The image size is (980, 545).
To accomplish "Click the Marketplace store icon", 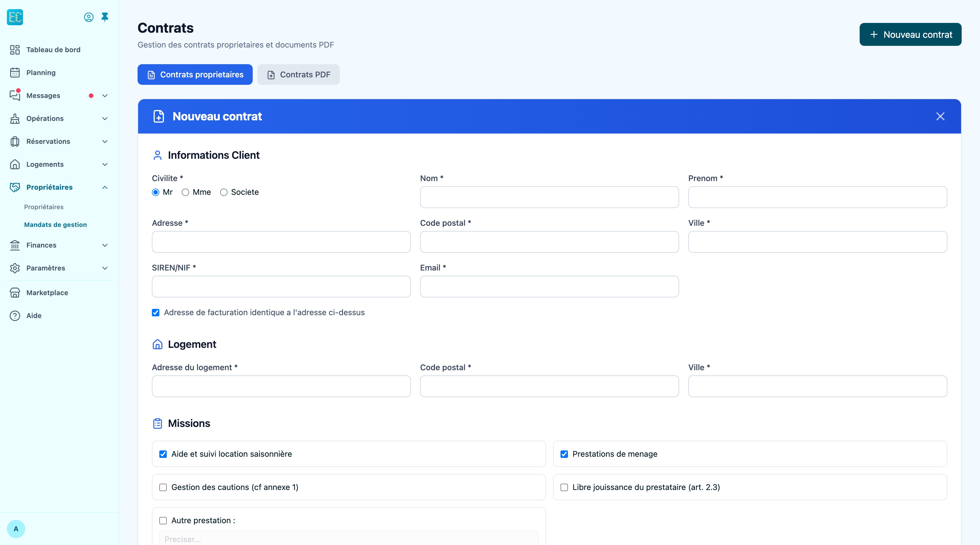I will pyautogui.click(x=15, y=293).
